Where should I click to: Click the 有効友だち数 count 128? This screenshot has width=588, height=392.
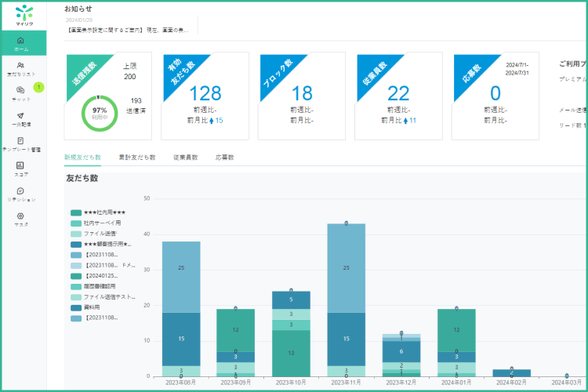pos(205,93)
